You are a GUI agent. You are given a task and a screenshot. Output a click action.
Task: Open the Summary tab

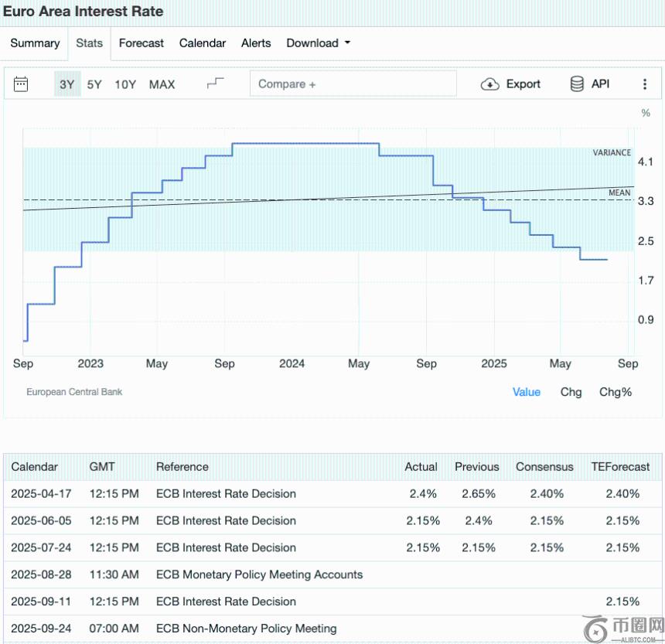35,43
